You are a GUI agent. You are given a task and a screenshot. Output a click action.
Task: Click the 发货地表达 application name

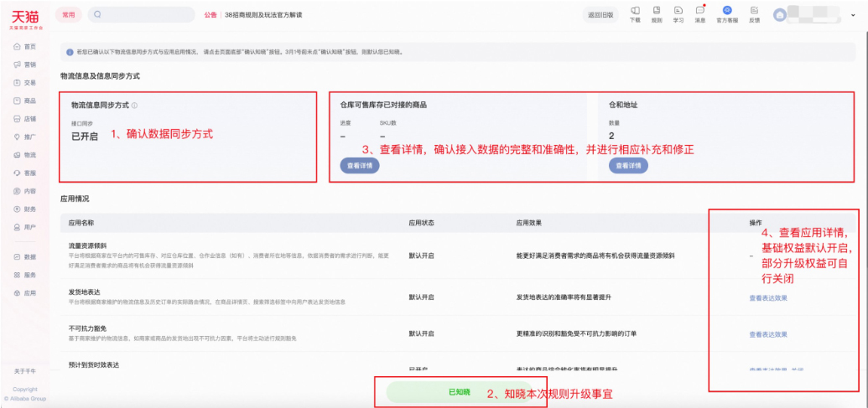84,292
